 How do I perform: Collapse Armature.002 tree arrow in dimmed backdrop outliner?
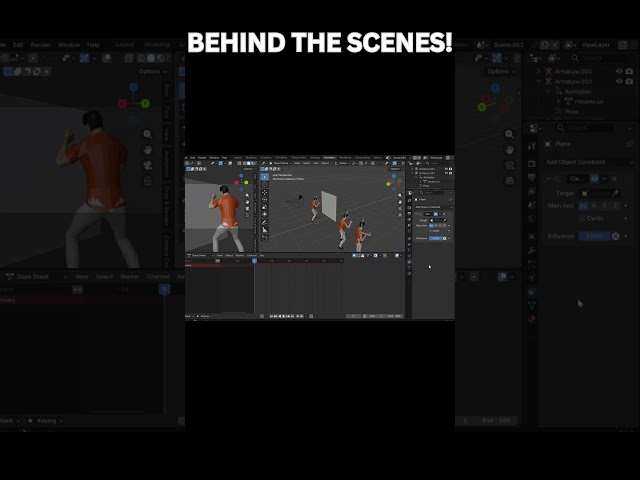pyautogui.click(x=538, y=81)
